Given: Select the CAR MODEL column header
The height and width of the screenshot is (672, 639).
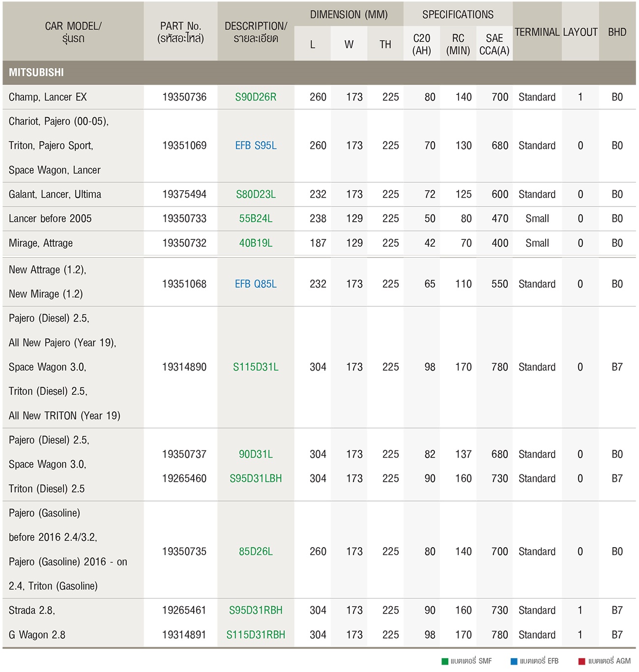Looking at the screenshot, I should [x=73, y=32].
